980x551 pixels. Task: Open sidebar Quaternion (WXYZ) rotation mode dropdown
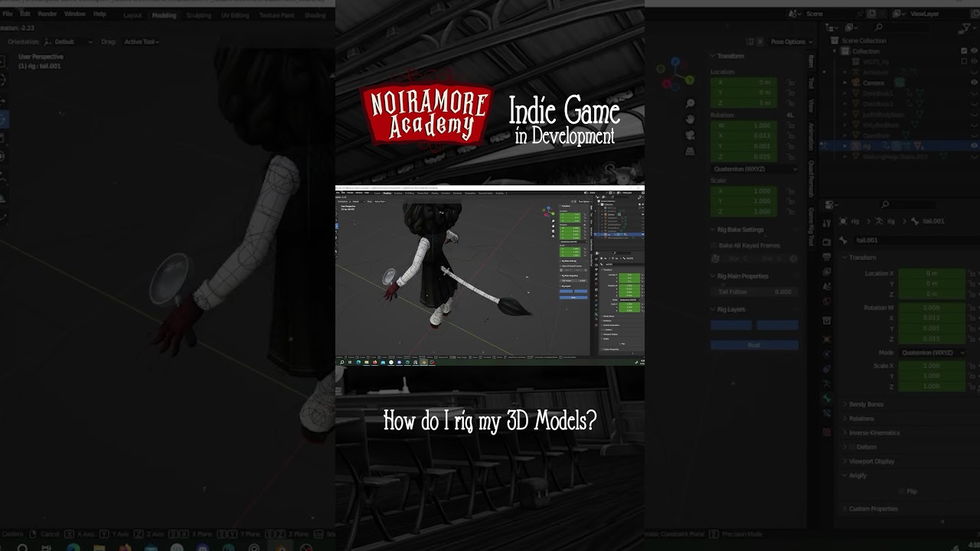point(754,168)
